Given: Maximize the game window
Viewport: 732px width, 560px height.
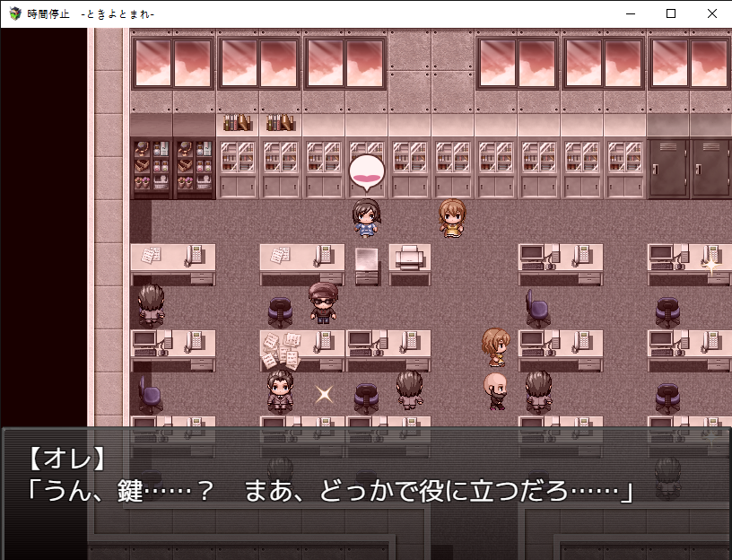Looking at the screenshot, I should (671, 13).
